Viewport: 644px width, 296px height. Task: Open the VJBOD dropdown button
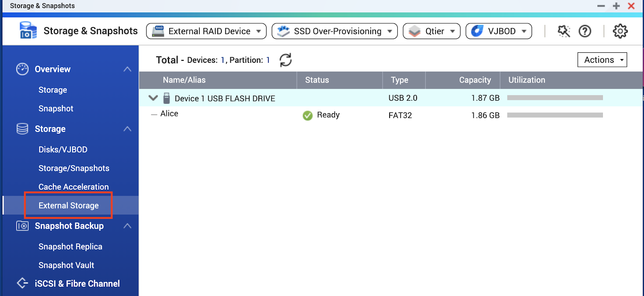coord(499,31)
